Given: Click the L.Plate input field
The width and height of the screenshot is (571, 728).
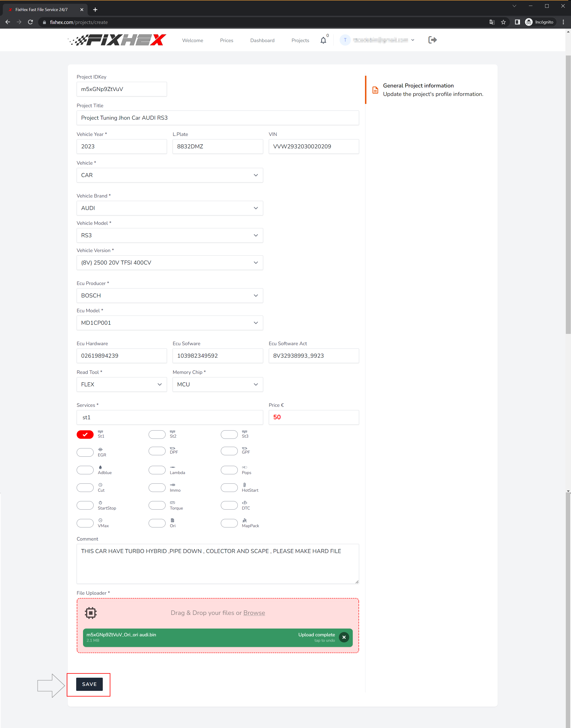Looking at the screenshot, I should tap(218, 146).
